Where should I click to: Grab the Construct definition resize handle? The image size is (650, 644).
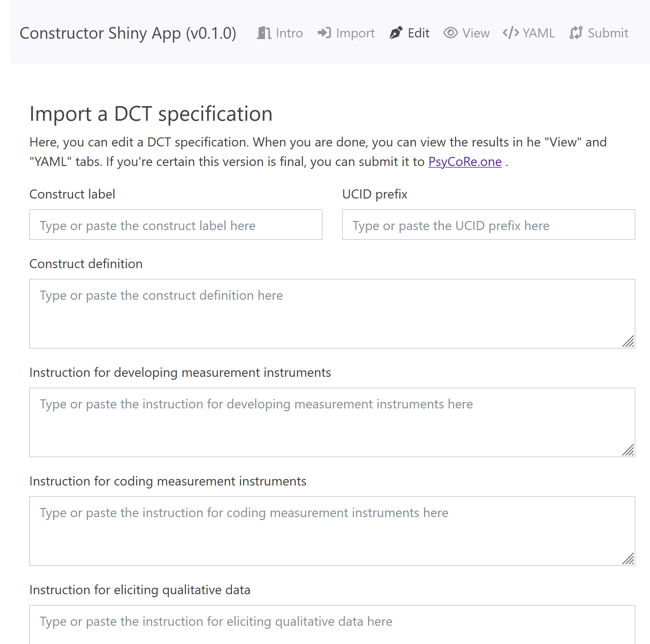pyautogui.click(x=628, y=341)
